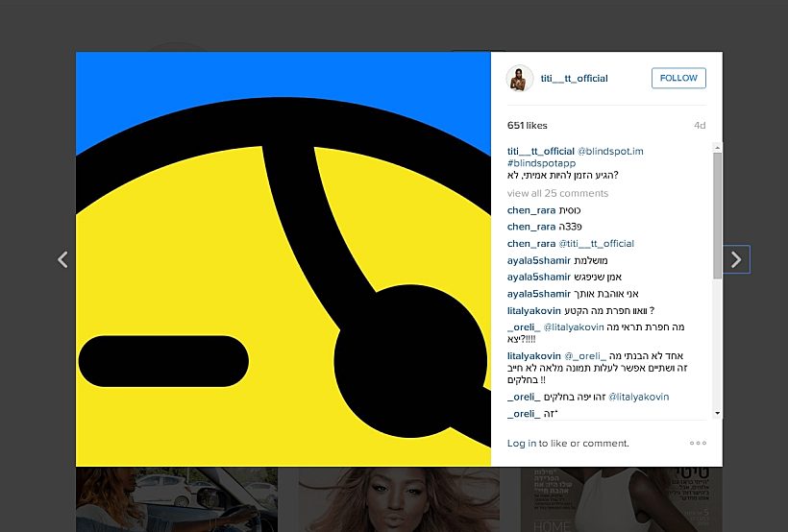Open the #blindspotapp hashtag
The image size is (788, 532).
click(x=541, y=163)
